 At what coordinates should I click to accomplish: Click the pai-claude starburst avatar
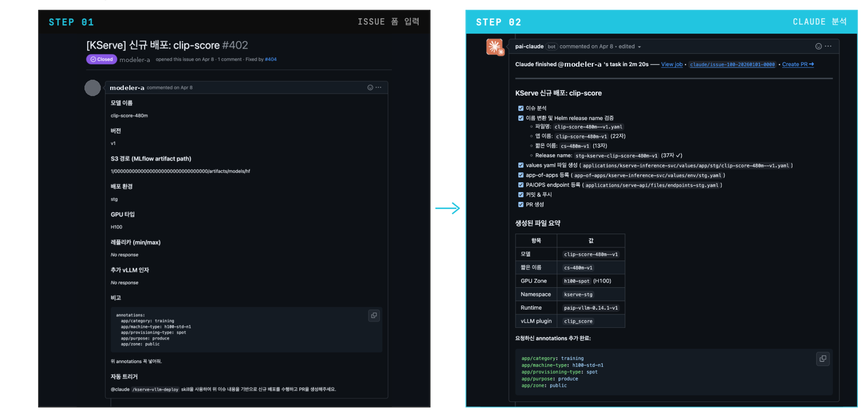495,47
